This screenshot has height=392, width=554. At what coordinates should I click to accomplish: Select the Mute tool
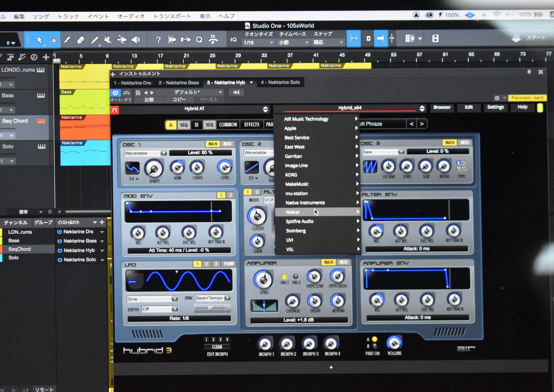(x=108, y=40)
